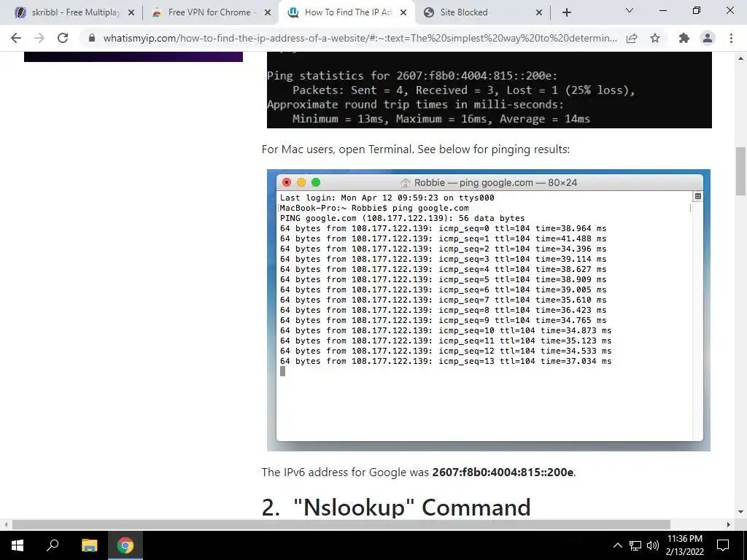Click the "Nslookup" Command heading
747x560 pixels.
point(396,507)
